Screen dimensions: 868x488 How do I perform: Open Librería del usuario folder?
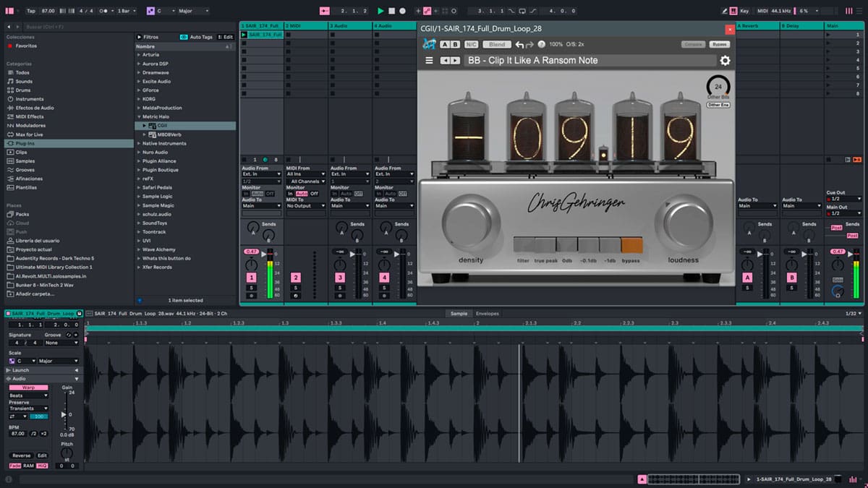pyautogui.click(x=36, y=240)
